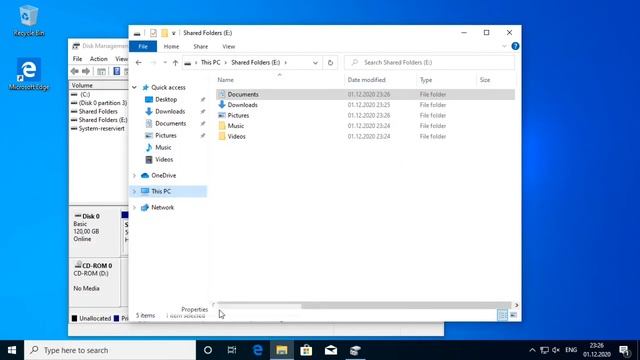Open the Home ribbon tab
Viewport: 640px width, 360px height.
[171, 47]
